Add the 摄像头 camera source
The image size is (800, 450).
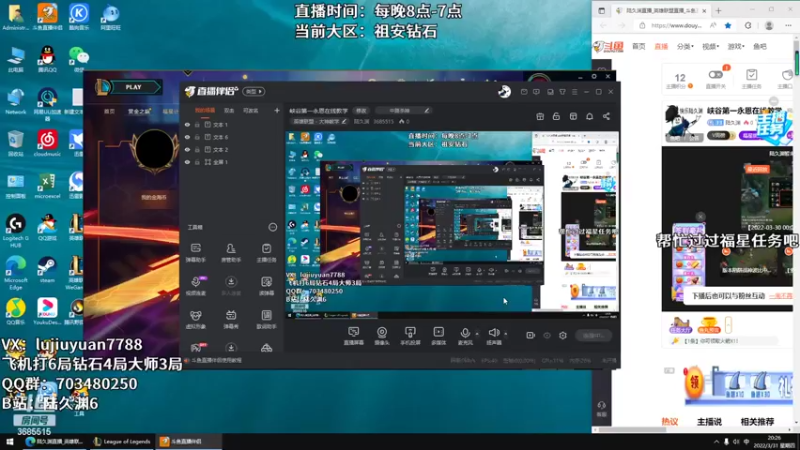coord(382,336)
